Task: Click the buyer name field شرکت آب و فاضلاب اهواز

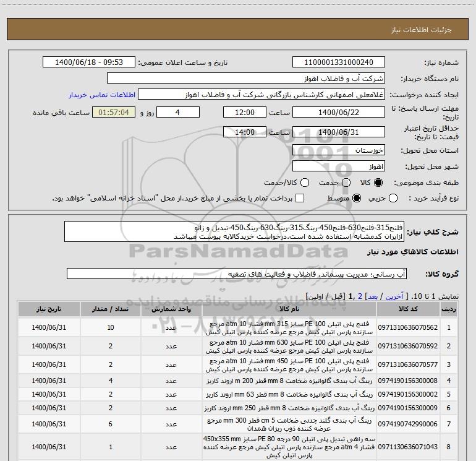Action: click(246, 79)
